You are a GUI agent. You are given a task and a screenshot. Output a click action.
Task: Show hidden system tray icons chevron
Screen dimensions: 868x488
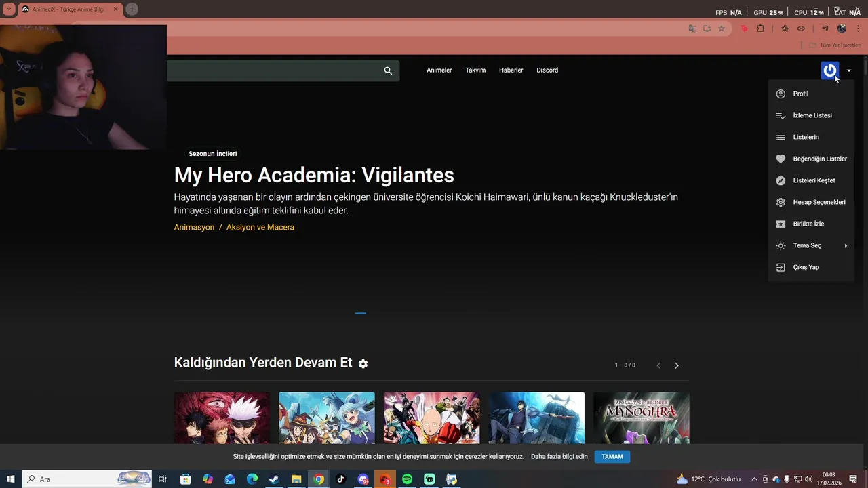(754, 479)
